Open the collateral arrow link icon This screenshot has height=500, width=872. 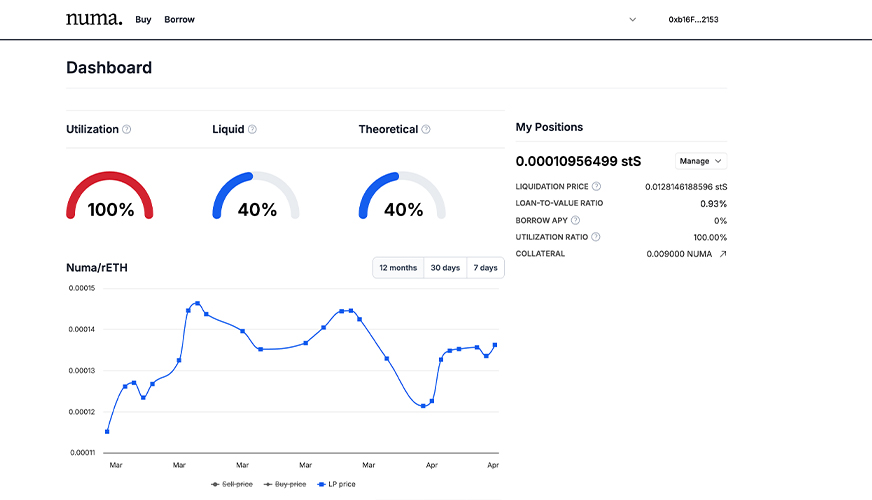pyautogui.click(x=723, y=254)
